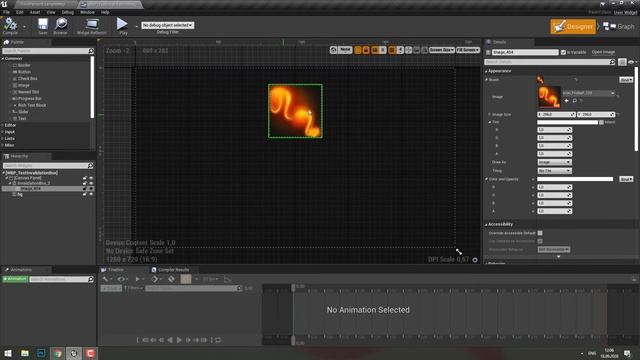Screen dimensions: 640x360
Task: Toggle visibility eye for InvalidationBox row
Action: [91, 183]
